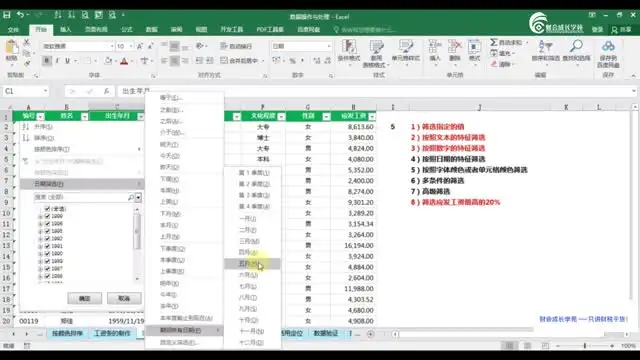Image resolution: width=640 pixels, height=360 pixels.
Task: Click AutoSum sigma icon (自动求和)
Action: point(494,42)
